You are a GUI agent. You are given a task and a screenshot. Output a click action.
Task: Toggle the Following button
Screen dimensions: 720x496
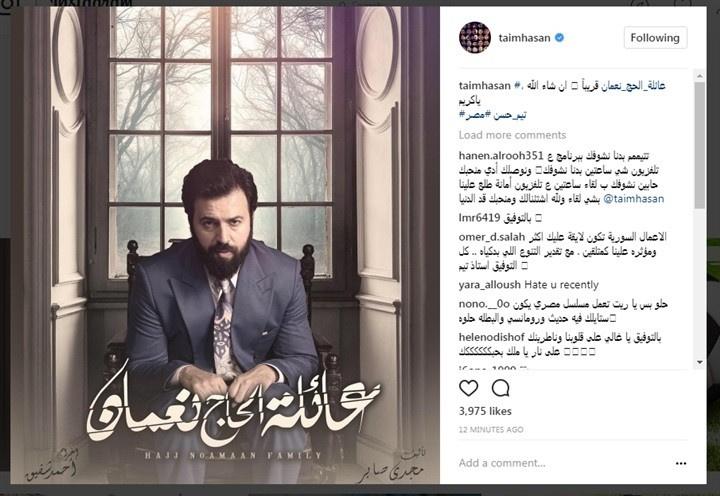coord(655,38)
